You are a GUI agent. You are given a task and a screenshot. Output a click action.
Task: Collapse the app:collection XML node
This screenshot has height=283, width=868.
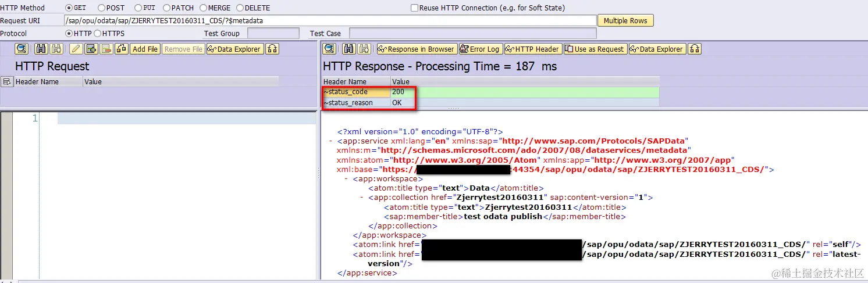[x=362, y=198]
